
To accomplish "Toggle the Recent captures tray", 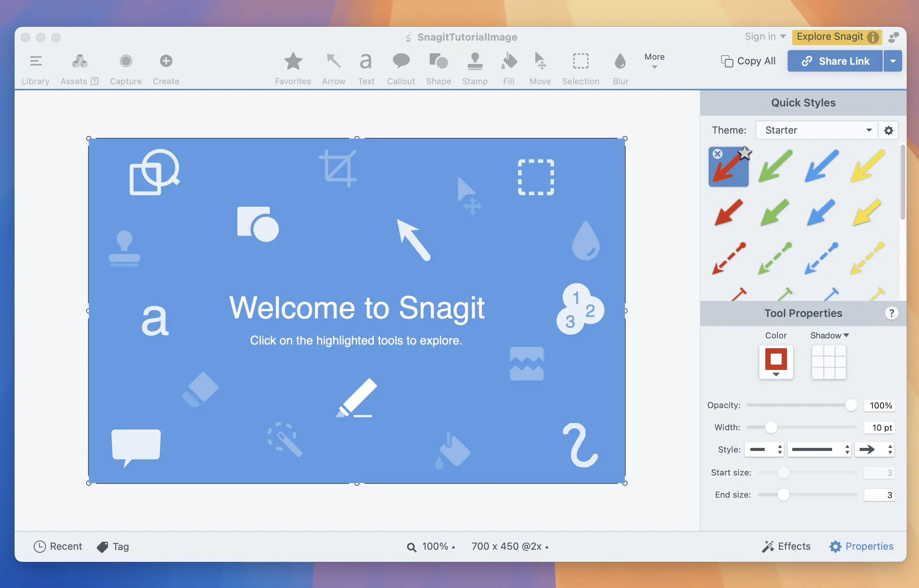I will tap(58, 546).
